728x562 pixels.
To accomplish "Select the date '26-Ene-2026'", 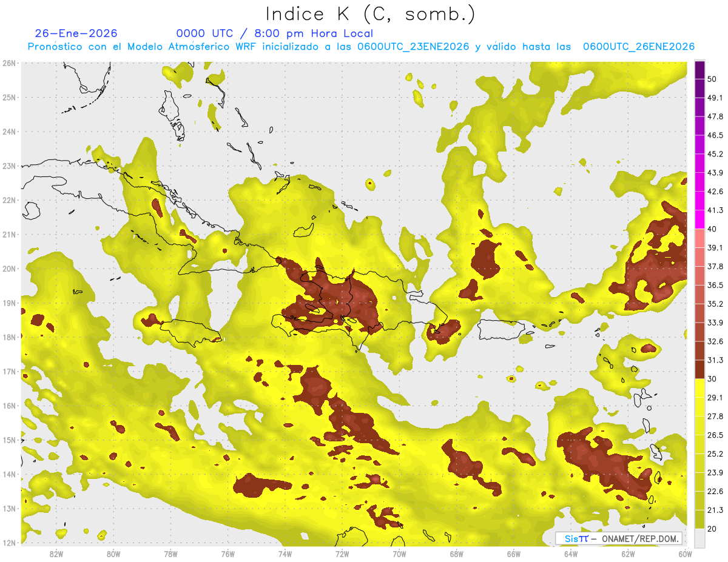I will pos(76,33).
